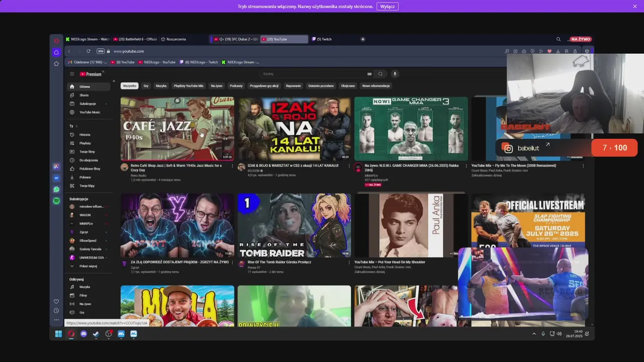Open Spotify in the Opera sidebar
The width and height of the screenshot is (644, 362).
tap(56, 201)
